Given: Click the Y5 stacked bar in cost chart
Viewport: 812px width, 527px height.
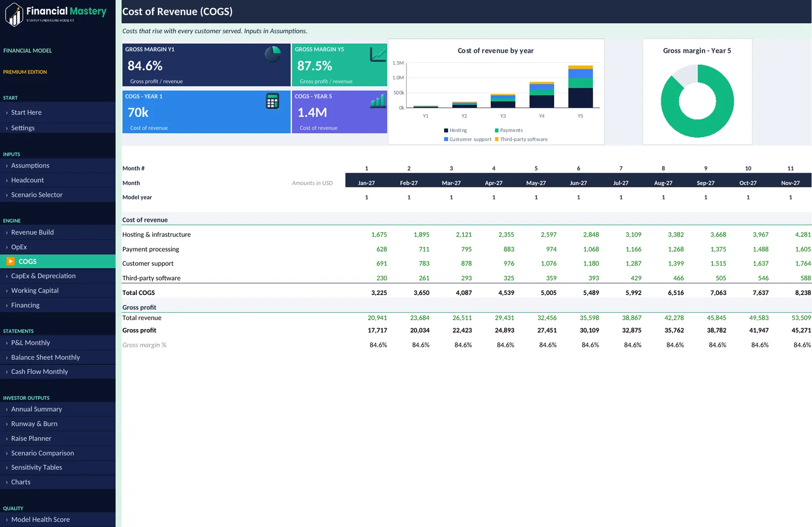Looking at the screenshot, I should pyautogui.click(x=581, y=87).
